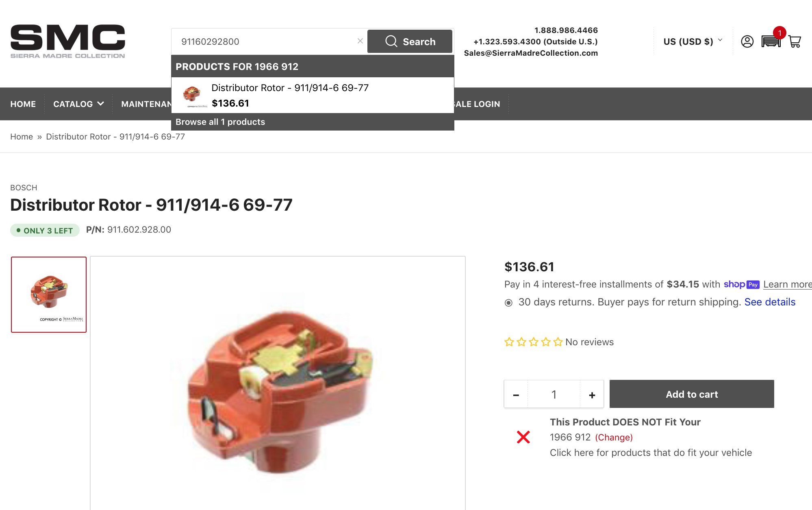Click the Add to cart button
The image size is (812, 510).
coord(692,394)
